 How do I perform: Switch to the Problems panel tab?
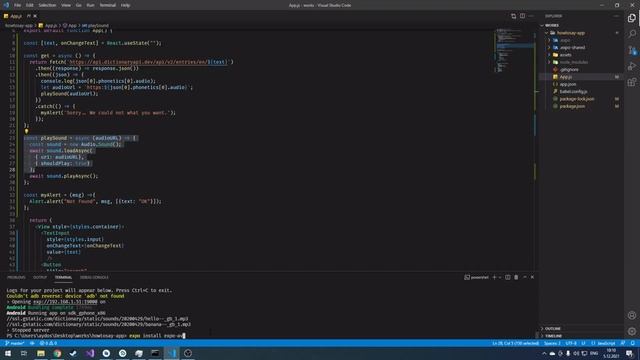(x=16, y=278)
